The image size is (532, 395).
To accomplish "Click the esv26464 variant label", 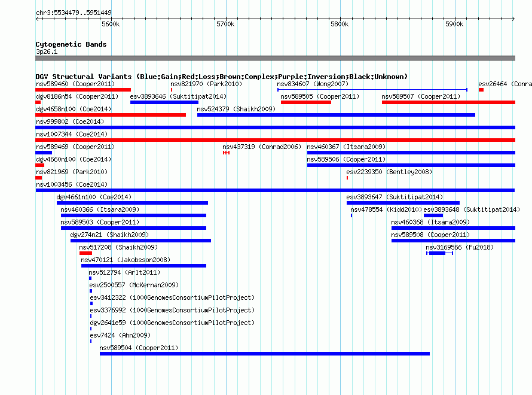I will pos(505,84).
